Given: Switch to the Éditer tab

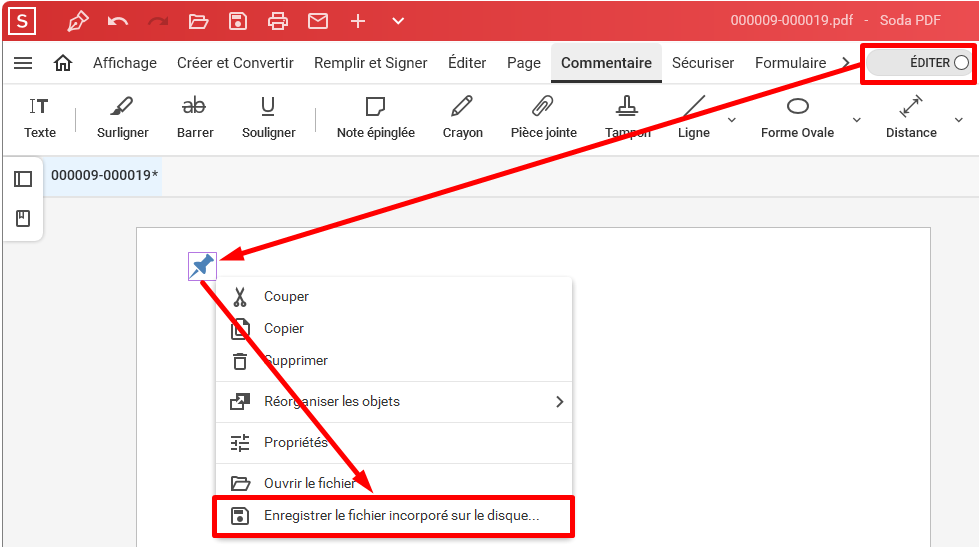Looking at the screenshot, I should click(467, 63).
